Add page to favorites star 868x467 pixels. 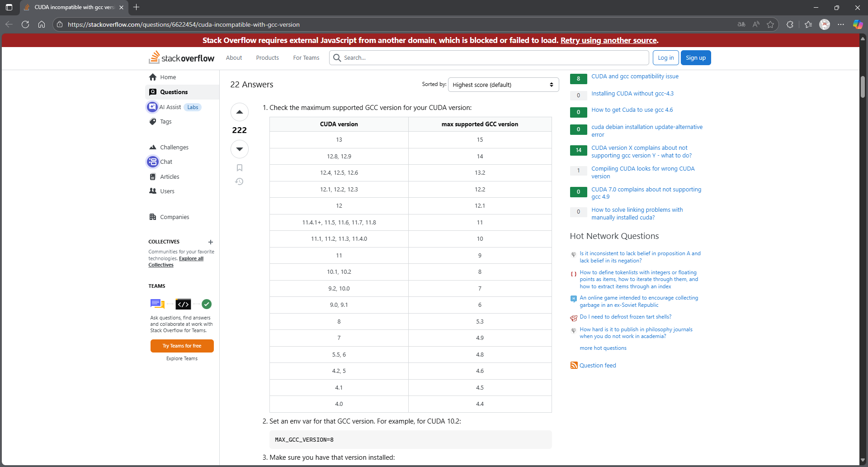tap(770, 24)
